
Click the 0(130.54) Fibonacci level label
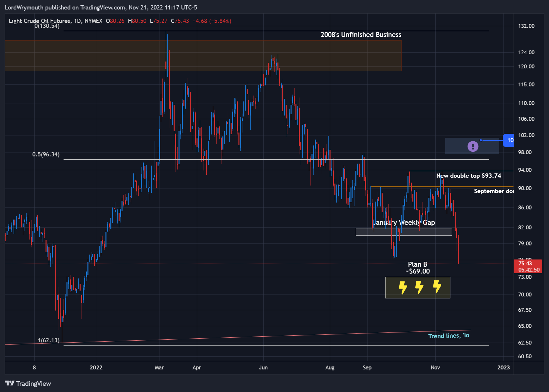(47, 26)
